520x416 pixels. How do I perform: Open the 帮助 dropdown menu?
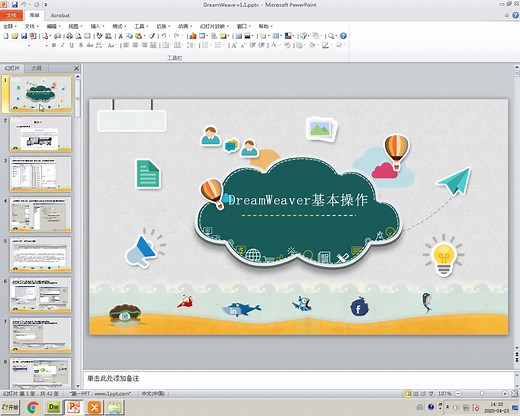pyautogui.click(x=265, y=26)
